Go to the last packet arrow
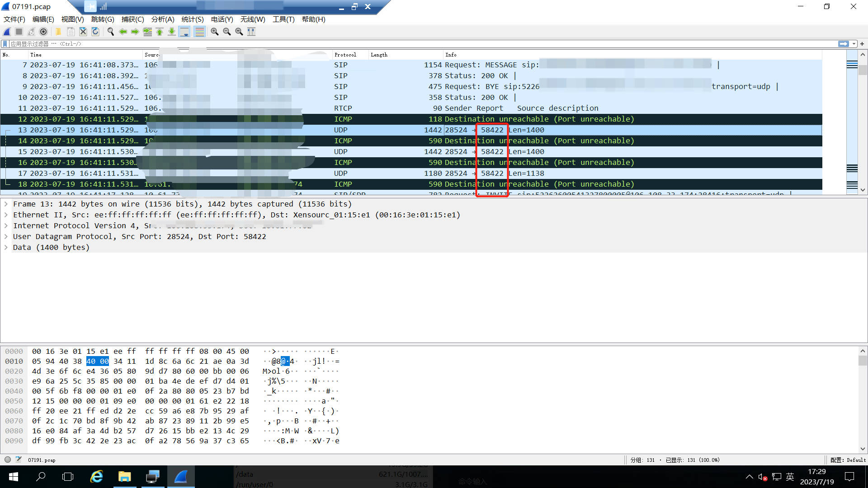This screenshot has width=868, height=488. [x=172, y=32]
